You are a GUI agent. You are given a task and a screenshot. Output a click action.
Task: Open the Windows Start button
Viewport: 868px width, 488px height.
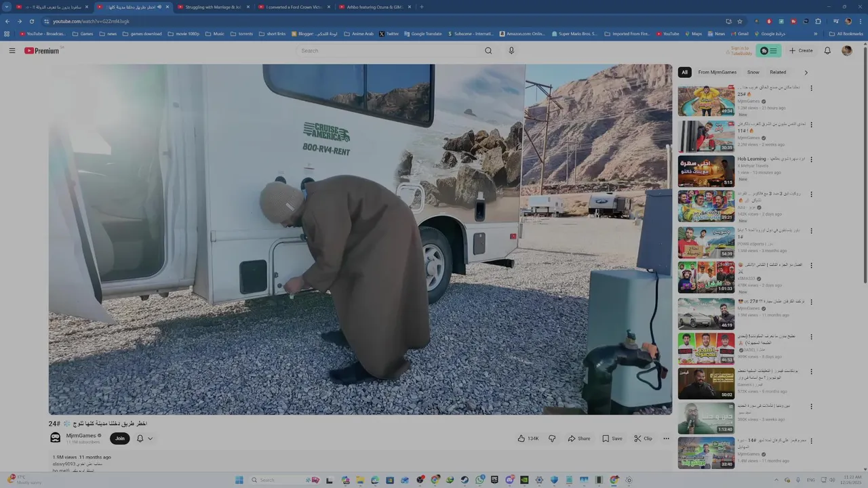pyautogui.click(x=239, y=480)
